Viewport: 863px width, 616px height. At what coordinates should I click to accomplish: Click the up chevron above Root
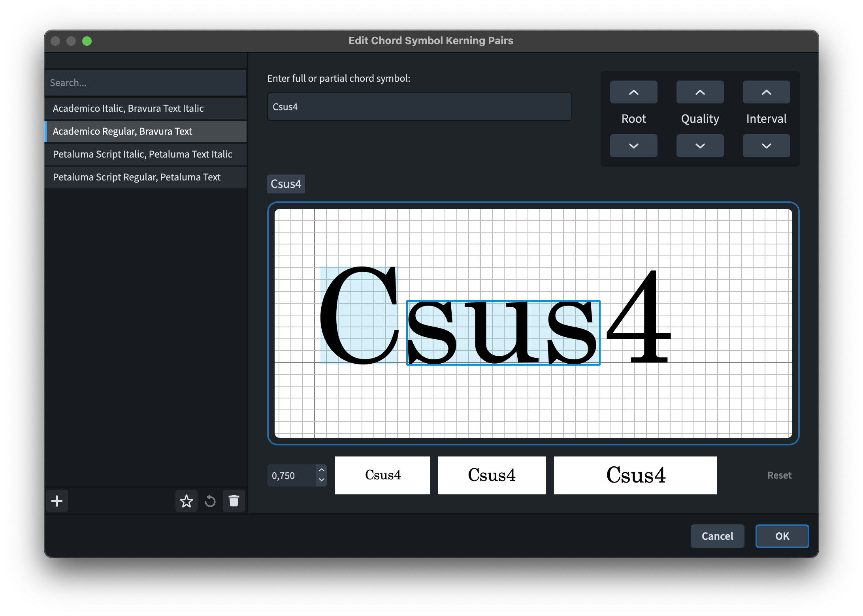pos(633,92)
